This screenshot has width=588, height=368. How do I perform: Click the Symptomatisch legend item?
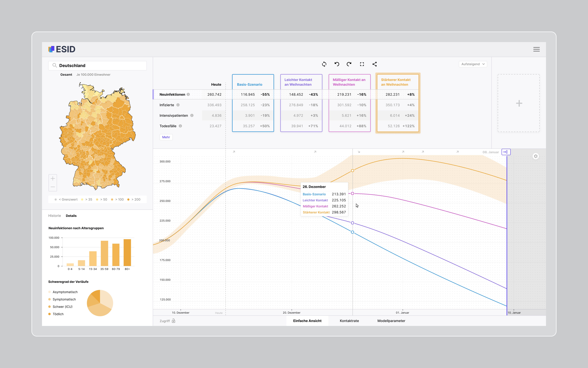coord(62,299)
